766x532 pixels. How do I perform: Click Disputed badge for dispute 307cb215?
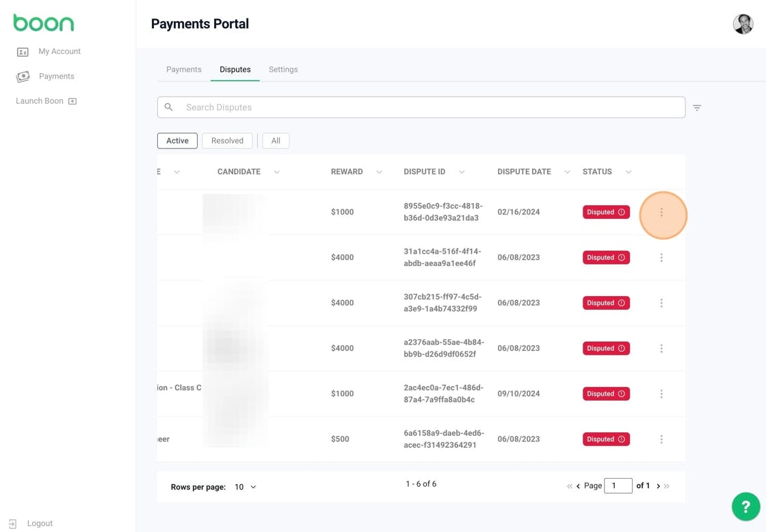point(606,303)
